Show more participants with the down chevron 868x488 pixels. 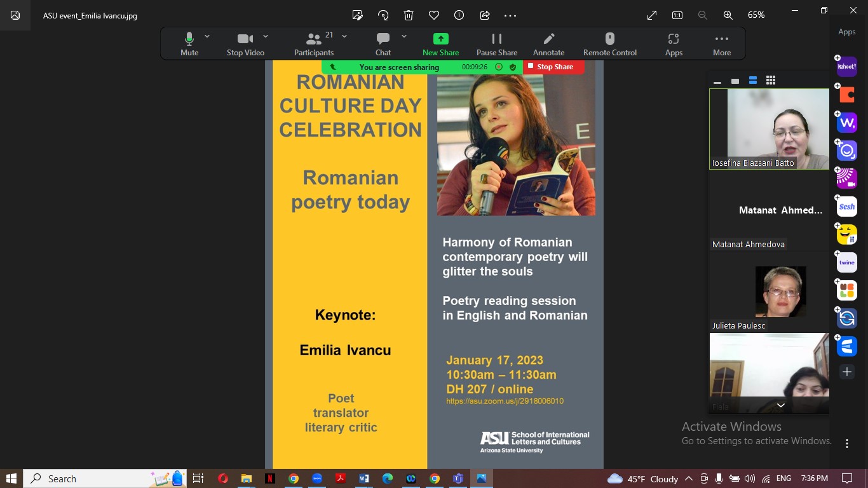pos(781,405)
